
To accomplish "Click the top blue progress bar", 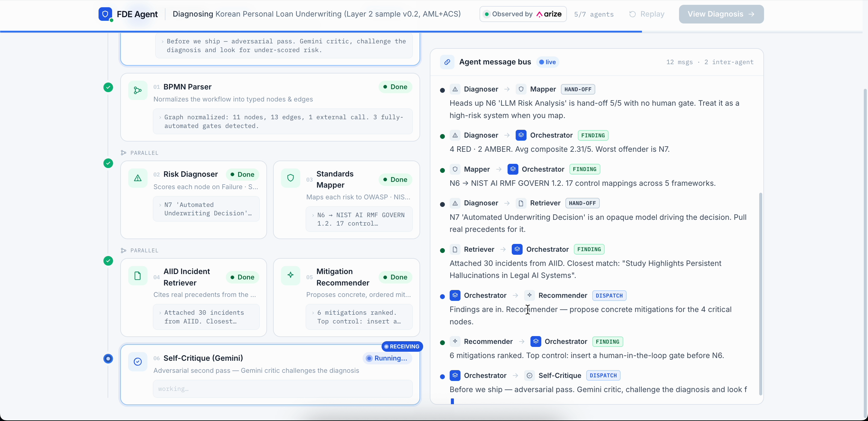I will click(x=321, y=32).
